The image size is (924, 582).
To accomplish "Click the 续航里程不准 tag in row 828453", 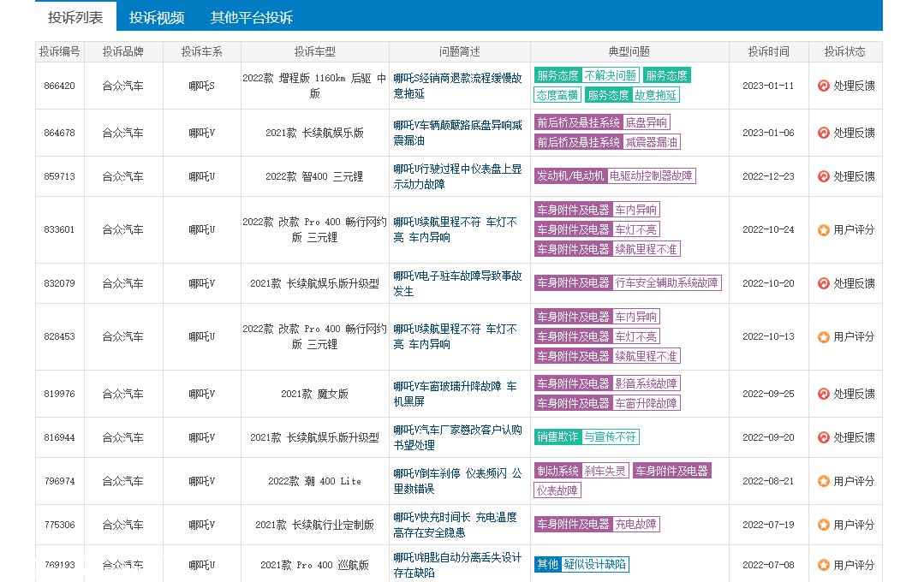I will (x=646, y=356).
